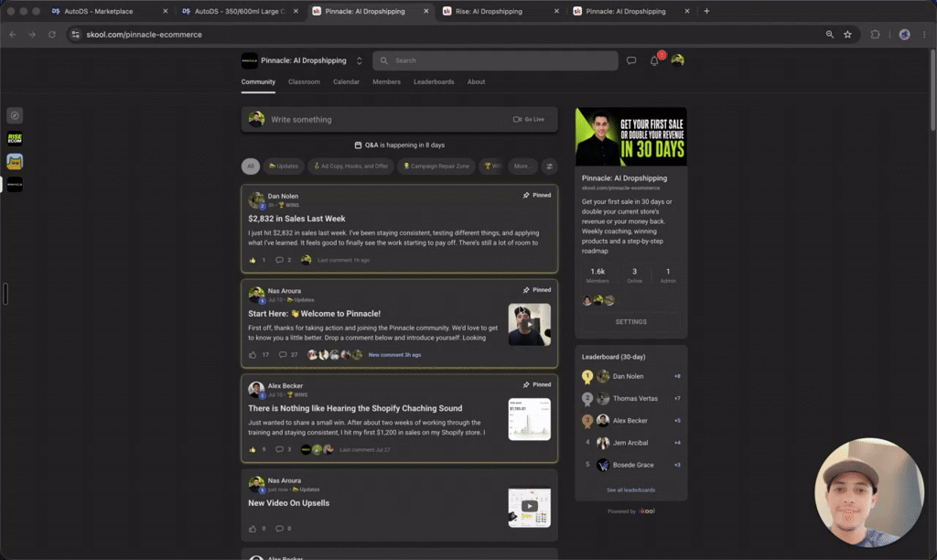Like the '$2,832 in Sales Last Week' post

[253, 260]
